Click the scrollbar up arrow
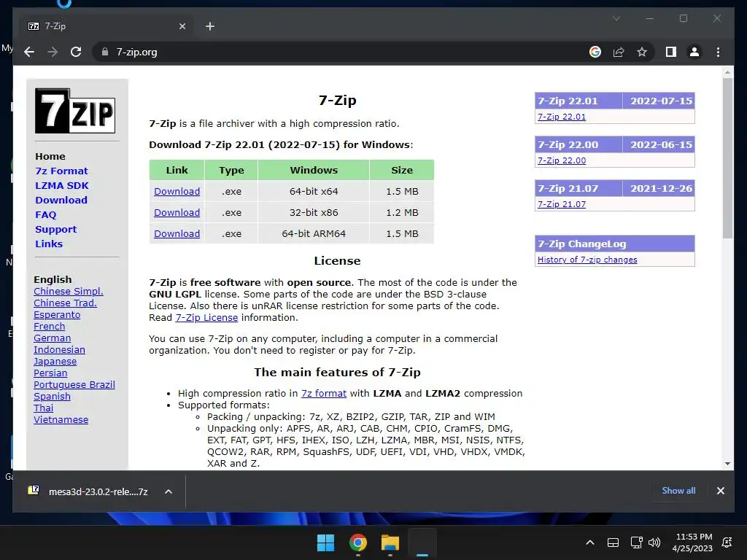Screen dimensions: 747x560 727,72
